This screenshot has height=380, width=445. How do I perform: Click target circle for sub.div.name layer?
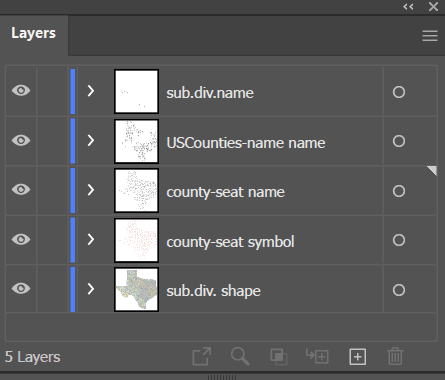coord(399,92)
